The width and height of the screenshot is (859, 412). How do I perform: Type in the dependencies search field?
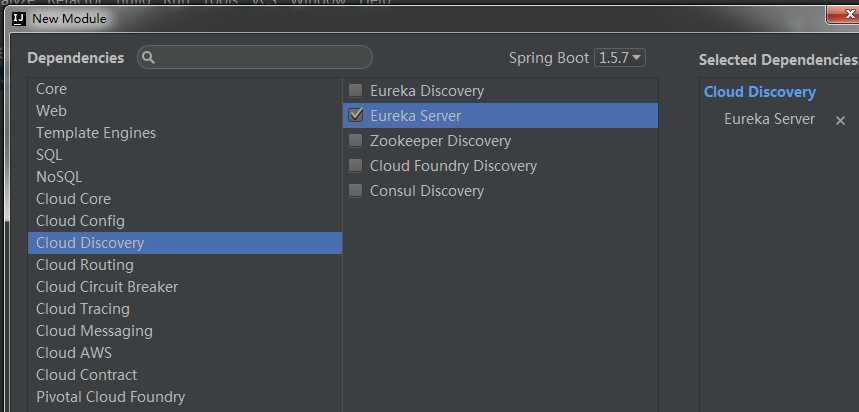click(262, 58)
